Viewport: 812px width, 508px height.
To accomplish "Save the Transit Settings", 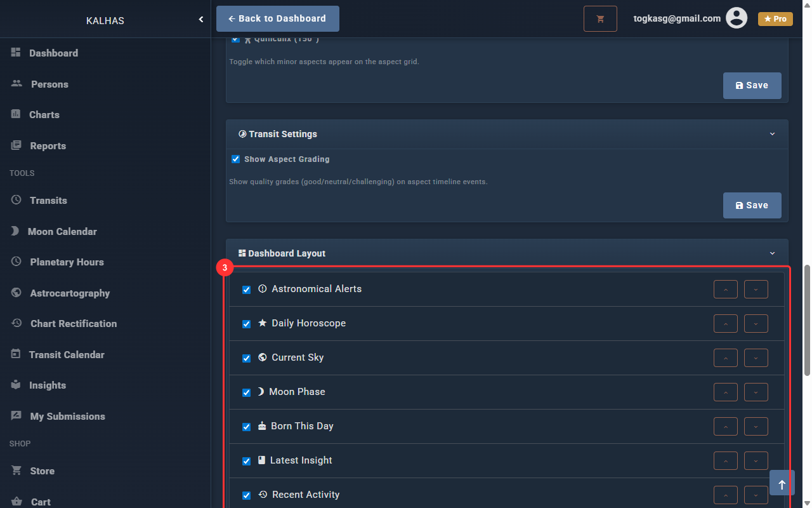I will coord(752,206).
